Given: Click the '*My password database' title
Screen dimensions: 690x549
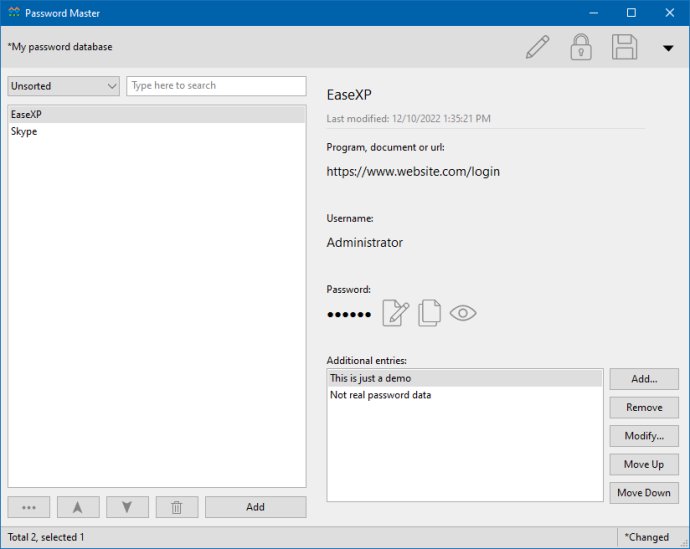Looking at the screenshot, I should [60, 47].
